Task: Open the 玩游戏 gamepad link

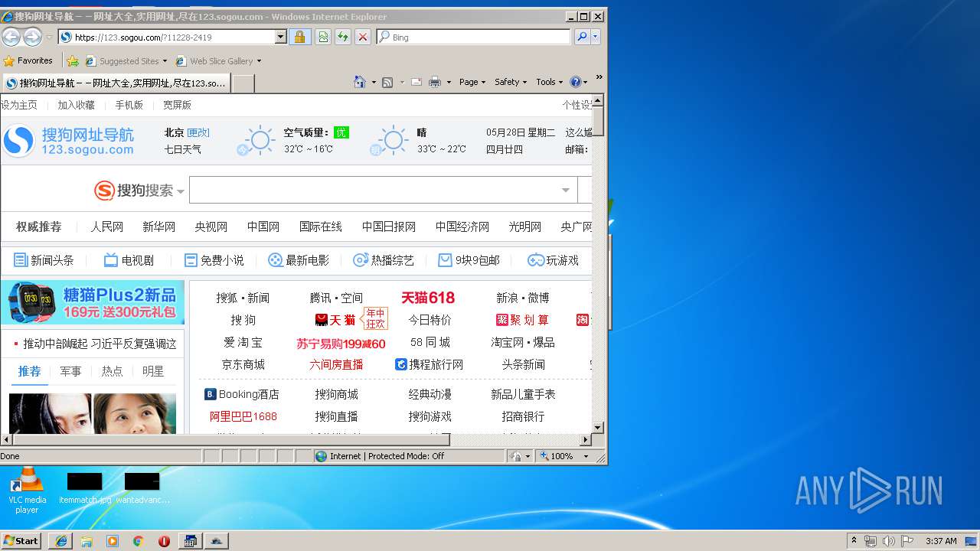Action: (553, 260)
